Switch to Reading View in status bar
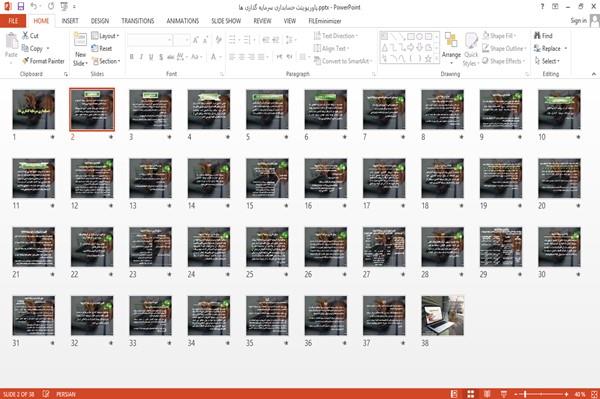This screenshot has width=600, height=399. pos(487,394)
